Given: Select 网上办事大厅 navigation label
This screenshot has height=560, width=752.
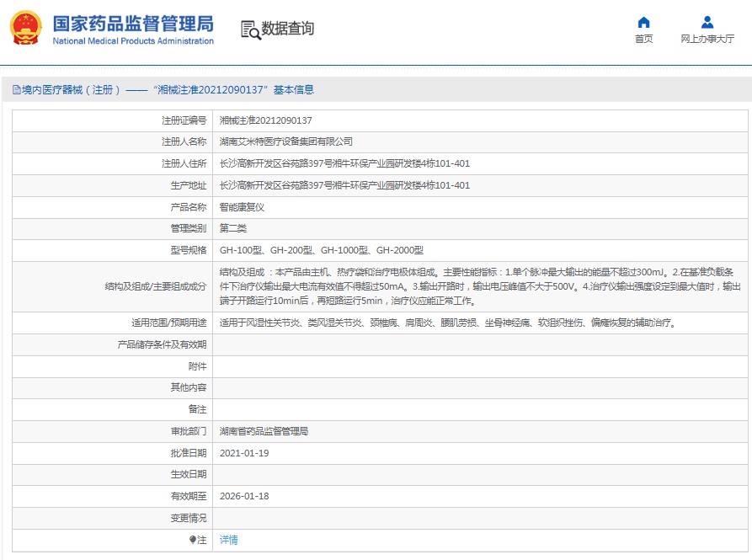Looking at the screenshot, I should point(707,39).
